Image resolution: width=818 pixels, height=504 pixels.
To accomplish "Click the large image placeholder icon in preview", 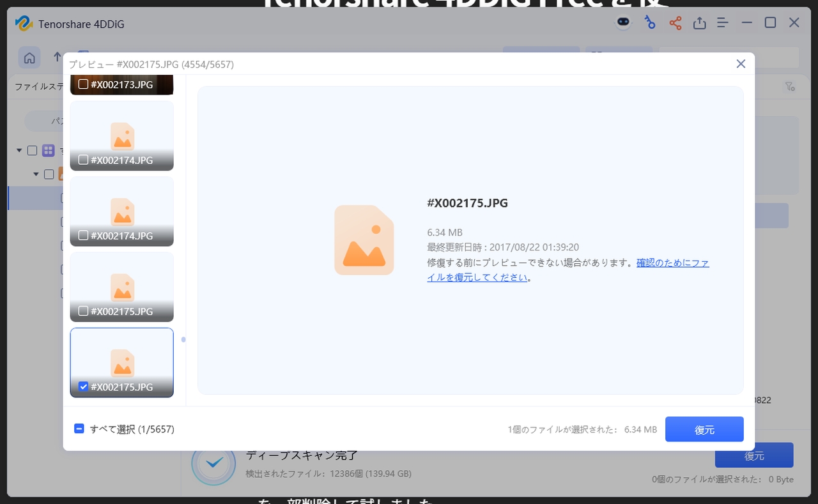I will (364, 240).
